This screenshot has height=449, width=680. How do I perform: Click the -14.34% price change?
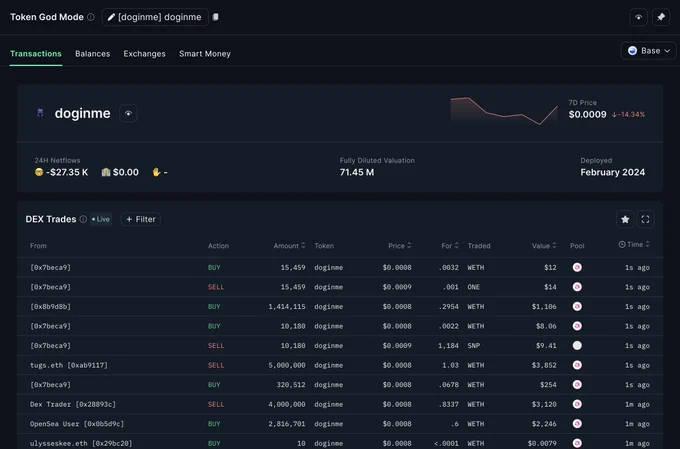[628, 115]
